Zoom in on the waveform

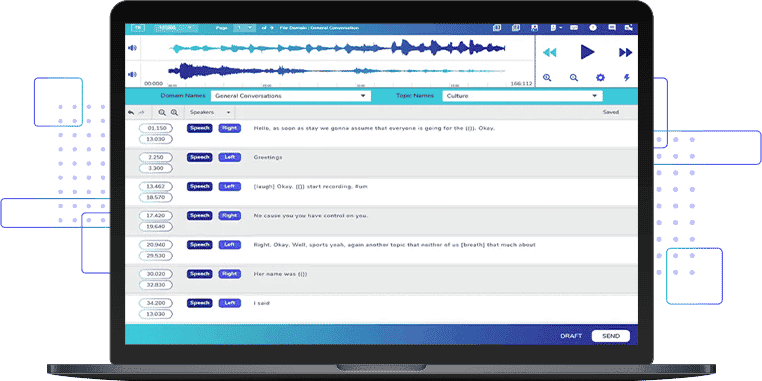click(x=547, y=77)
